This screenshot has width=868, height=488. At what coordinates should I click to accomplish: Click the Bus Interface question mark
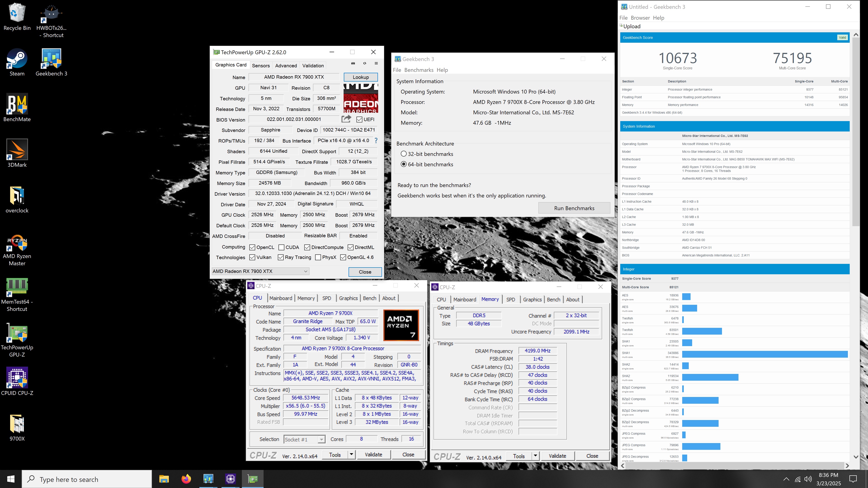(376, 141)
